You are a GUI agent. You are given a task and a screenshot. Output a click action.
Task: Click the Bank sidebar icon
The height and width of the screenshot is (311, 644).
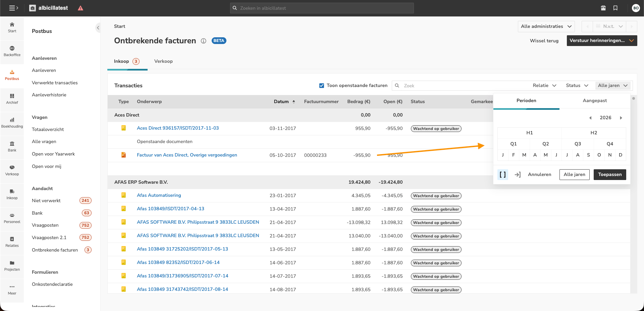[12, 146]
